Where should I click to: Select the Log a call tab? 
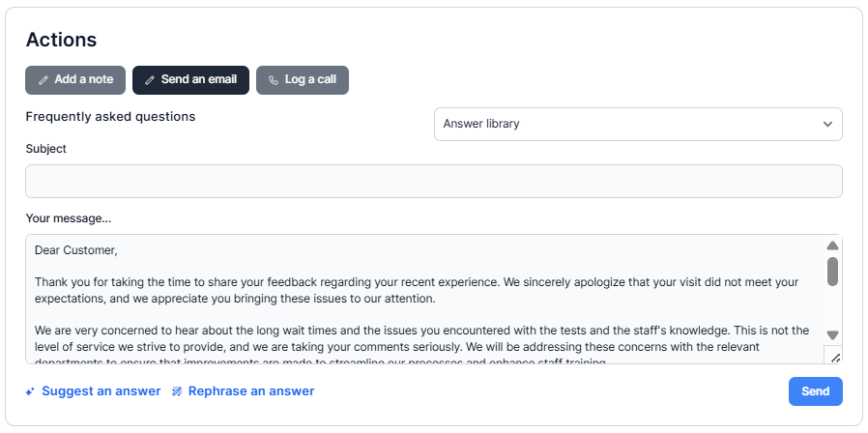(x=303, y=80)
